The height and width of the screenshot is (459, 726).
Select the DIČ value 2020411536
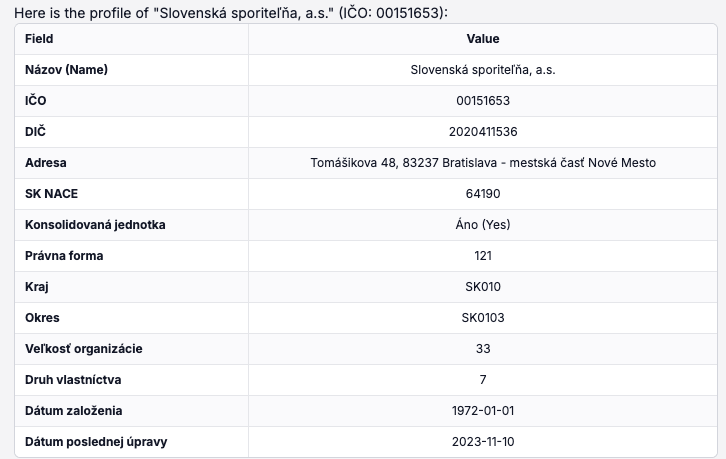483,132
